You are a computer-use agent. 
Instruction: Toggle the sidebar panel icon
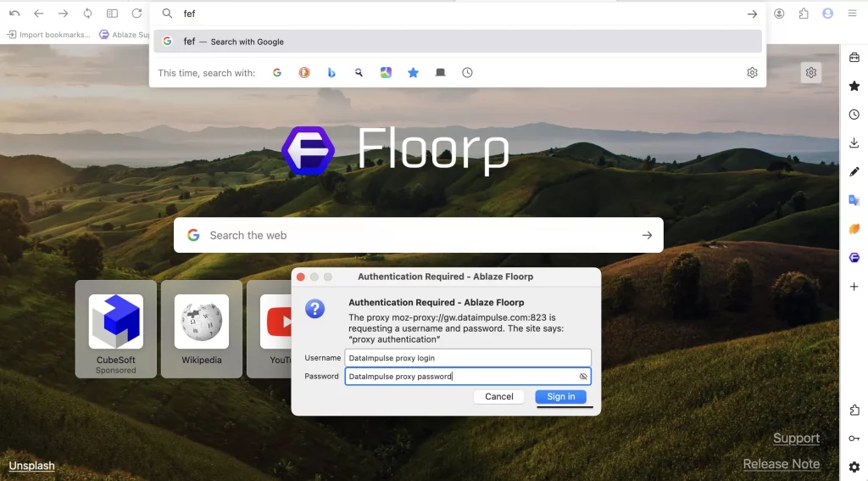[x=112, y=14]
